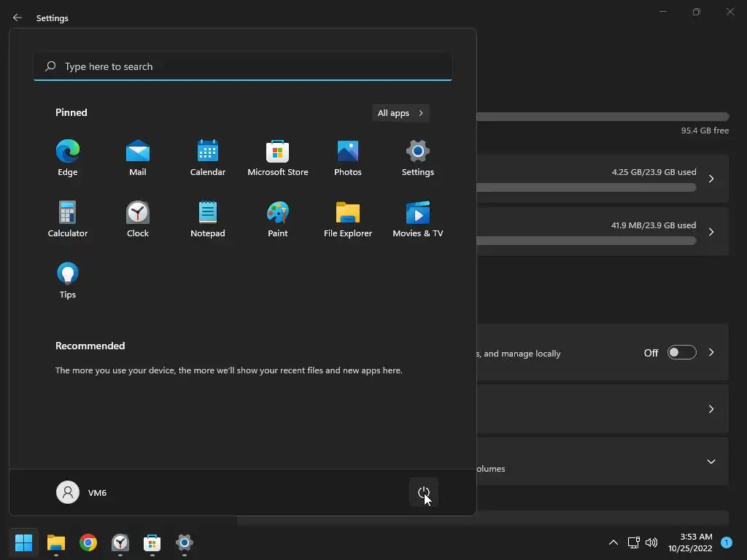Open Microsoft Store from pinned apps
The height and width of the screenshot is (560, 747).
(x=278, y=158)
